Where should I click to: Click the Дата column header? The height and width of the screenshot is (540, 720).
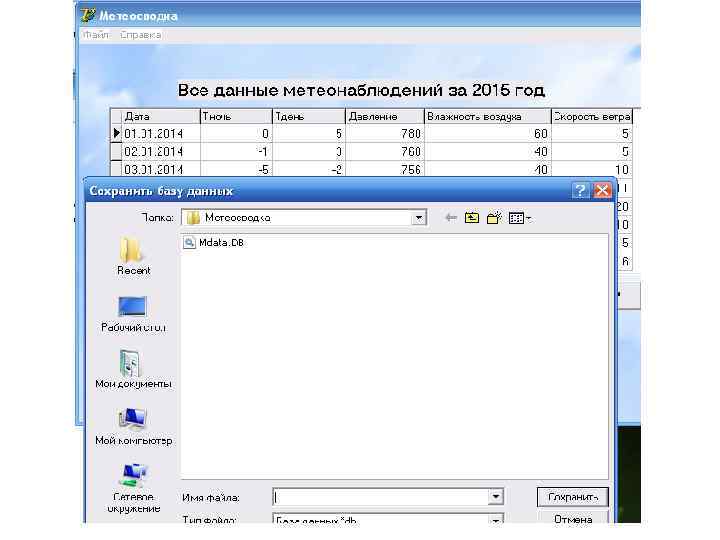[x=161, y=117]
